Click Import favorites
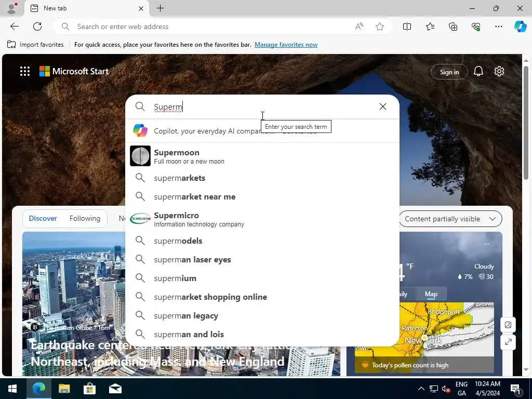532x399 pixels. coord(35,45)
